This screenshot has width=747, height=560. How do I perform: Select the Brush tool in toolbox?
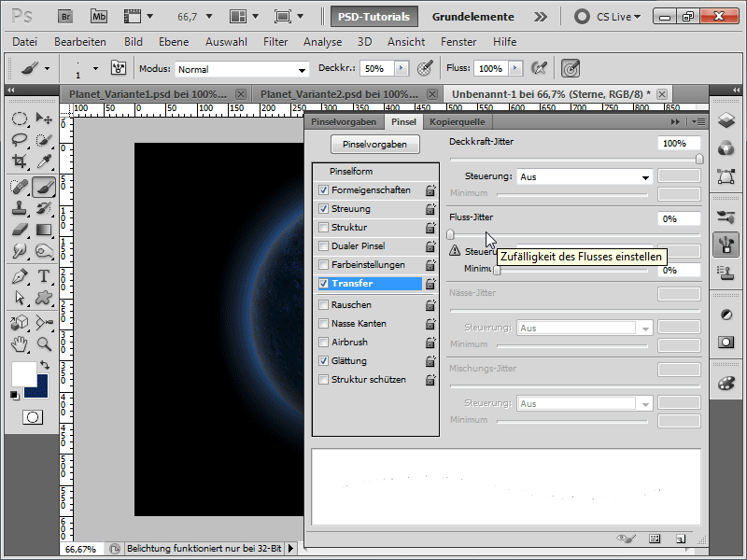click(44, 187)
